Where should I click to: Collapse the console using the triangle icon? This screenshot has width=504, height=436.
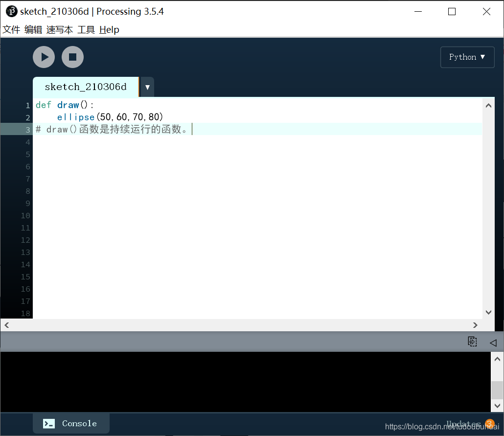493,343
